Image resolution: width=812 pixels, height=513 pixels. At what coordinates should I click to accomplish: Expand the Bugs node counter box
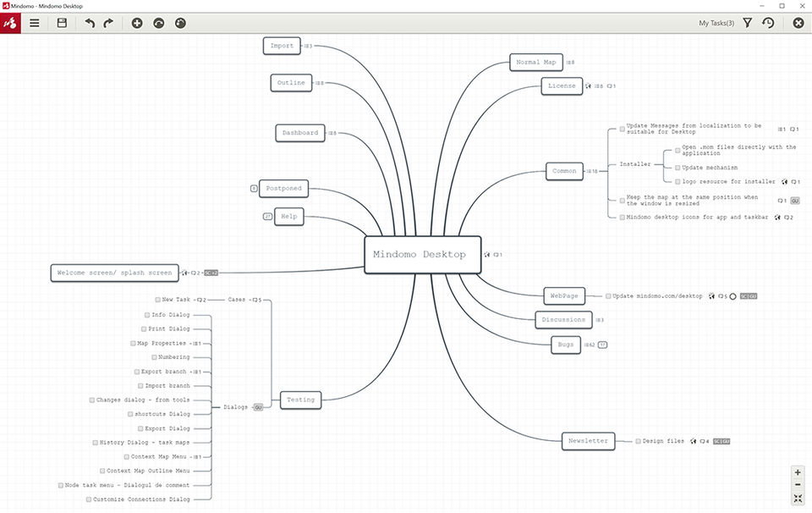click(x=603, y=345)
